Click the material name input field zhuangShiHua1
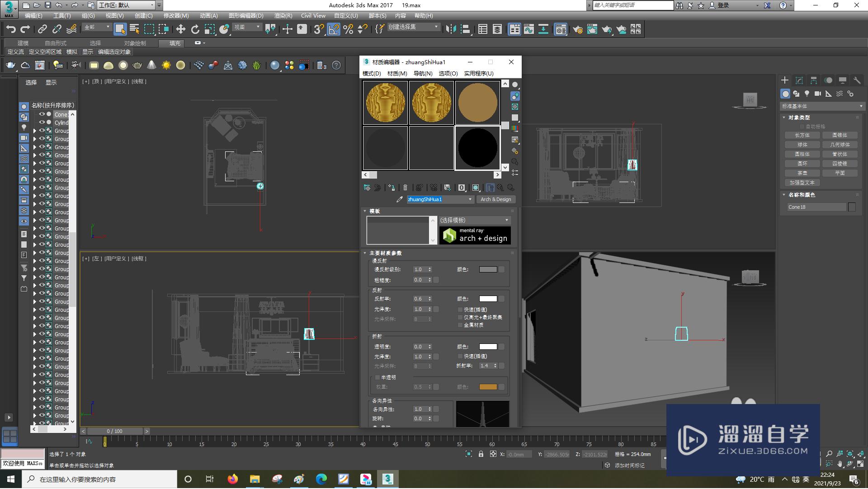868x489 pixels. tap(438, 199)
